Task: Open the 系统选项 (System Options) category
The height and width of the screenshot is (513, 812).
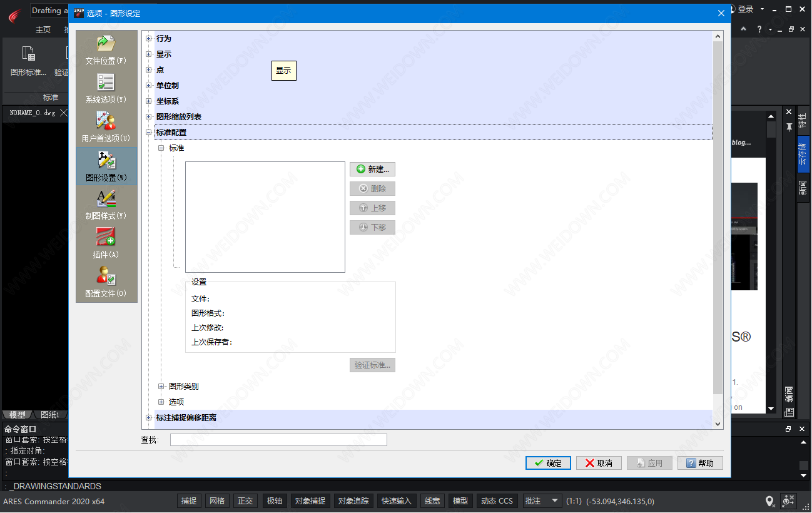Action: [106, 89]
